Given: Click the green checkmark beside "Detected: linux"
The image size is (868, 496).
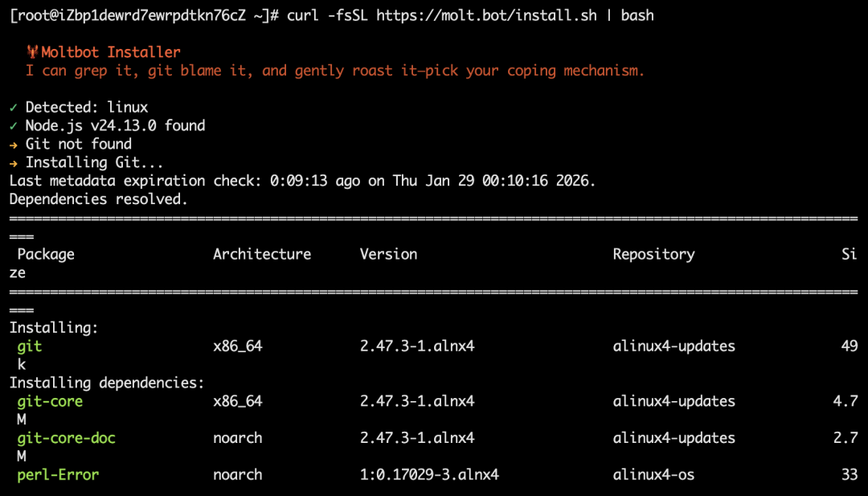Looking at the screenshot, I should [14, 108].
